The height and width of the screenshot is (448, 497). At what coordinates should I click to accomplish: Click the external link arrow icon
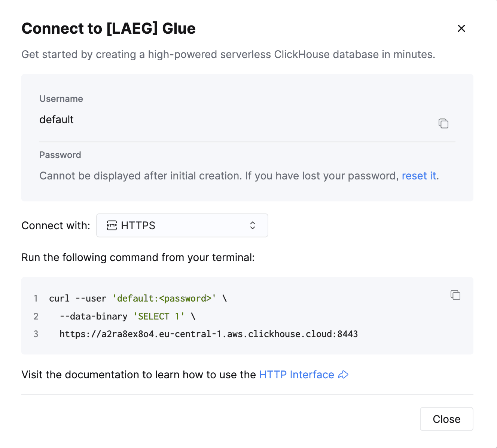343,375
